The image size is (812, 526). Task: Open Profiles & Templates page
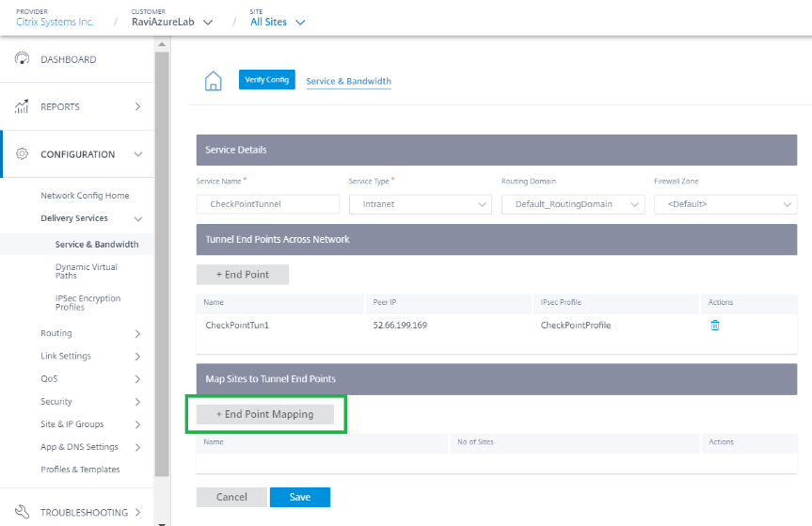click(x=80, y=469)
